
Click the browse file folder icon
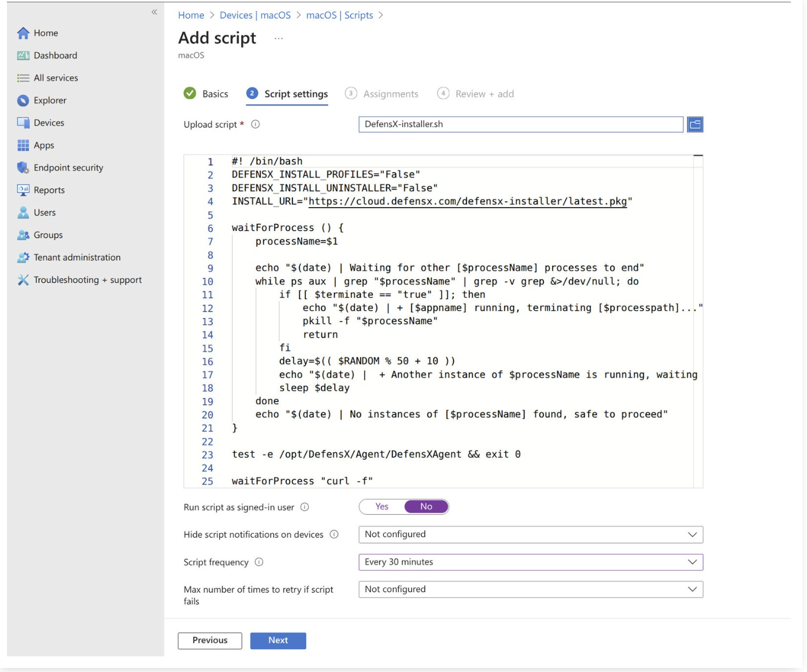[695, 124]
